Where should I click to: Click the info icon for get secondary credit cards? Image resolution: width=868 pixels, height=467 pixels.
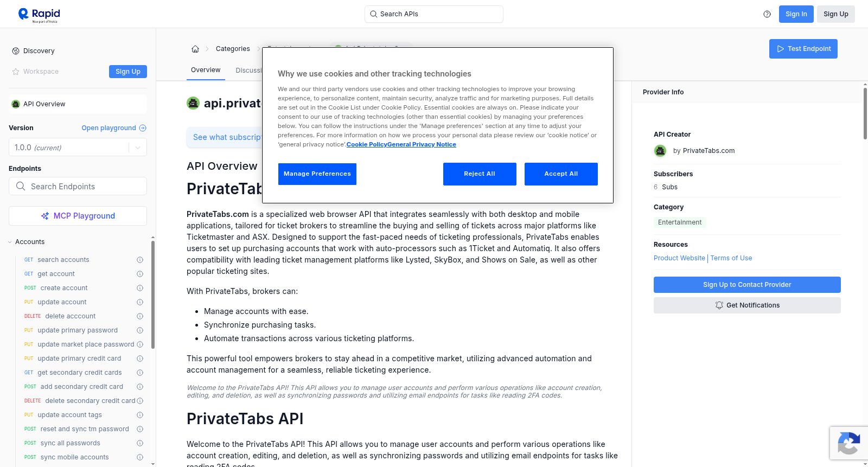point(140,373)
